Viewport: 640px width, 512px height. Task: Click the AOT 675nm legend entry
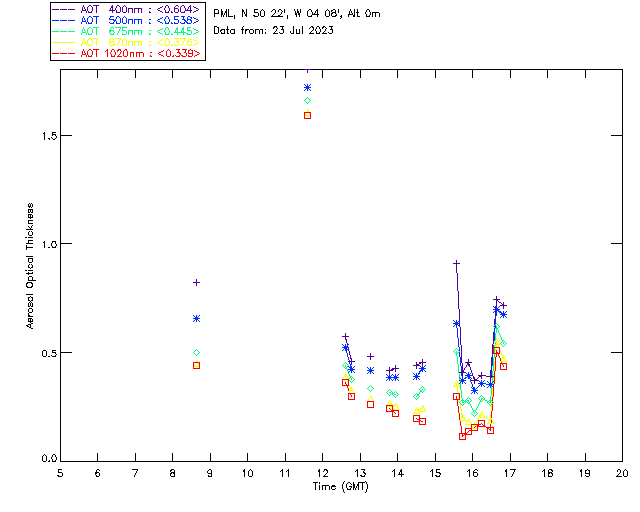(x=127, y=31)
